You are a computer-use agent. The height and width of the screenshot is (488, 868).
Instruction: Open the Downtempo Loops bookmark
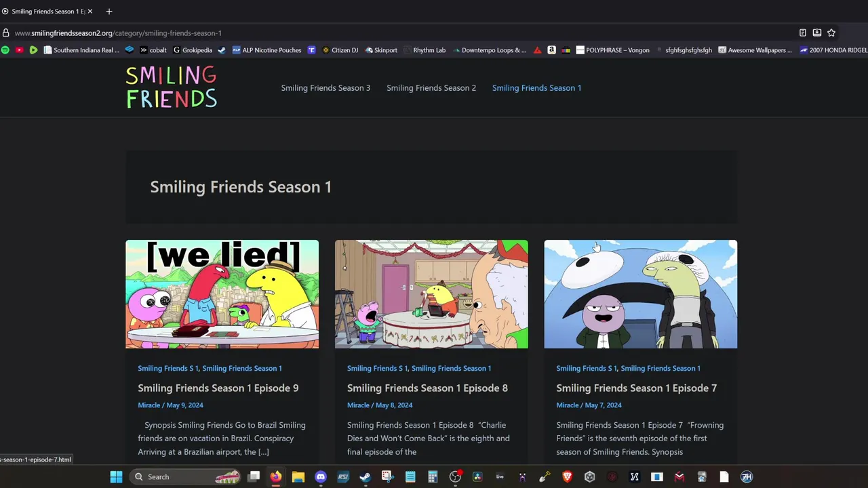point(490,50)
